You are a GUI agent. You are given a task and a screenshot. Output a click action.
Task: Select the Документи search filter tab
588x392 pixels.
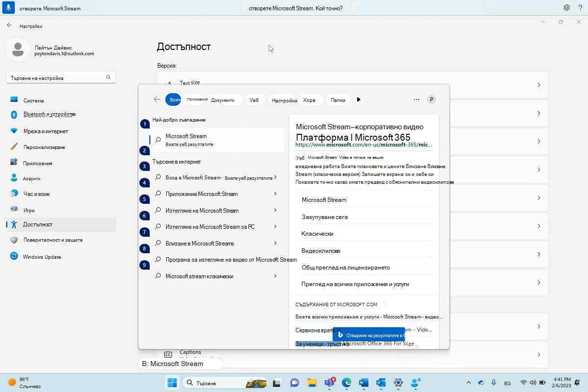[x=225, y=99]
